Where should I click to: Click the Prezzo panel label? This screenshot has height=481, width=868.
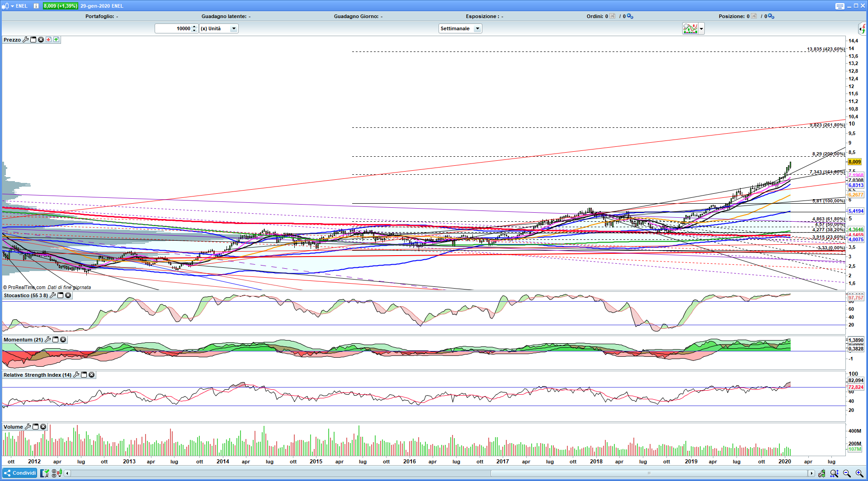pos(12,40)
